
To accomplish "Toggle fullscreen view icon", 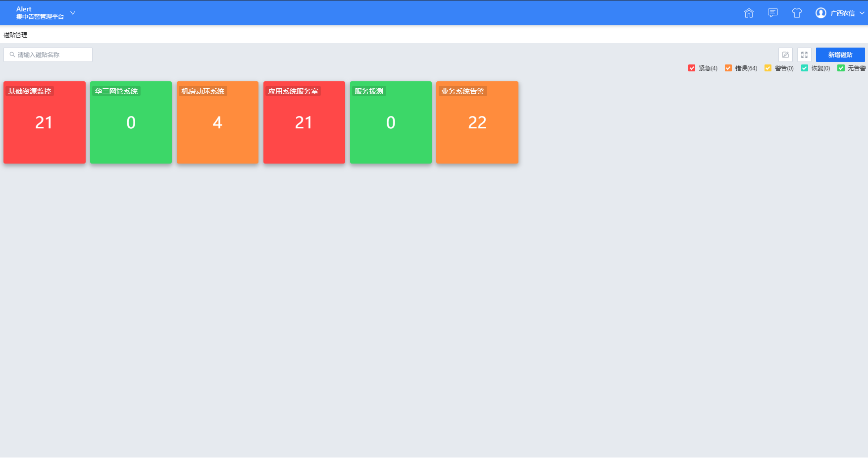I will (804, 55).
